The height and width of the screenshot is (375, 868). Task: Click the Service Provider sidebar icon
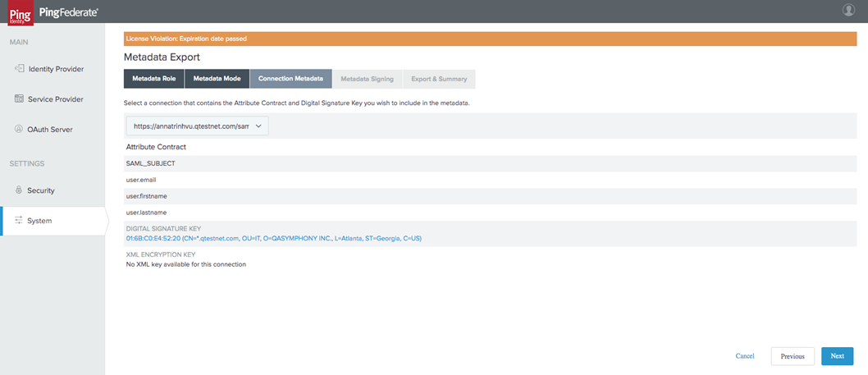(x=19, y=98)
